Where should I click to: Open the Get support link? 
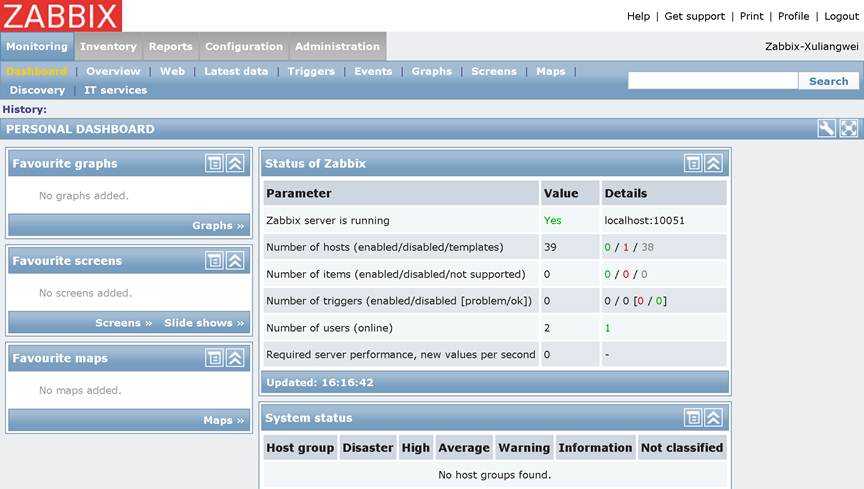(694, 16)
